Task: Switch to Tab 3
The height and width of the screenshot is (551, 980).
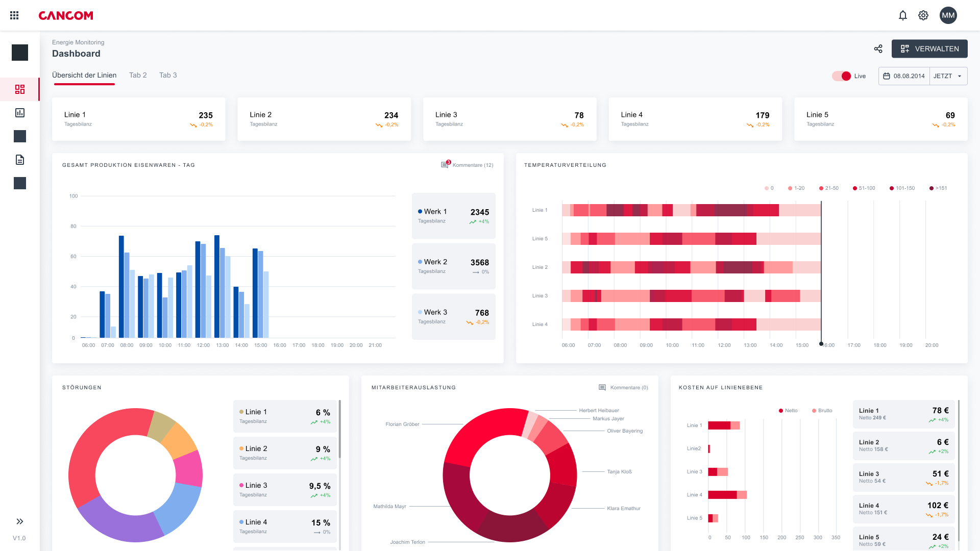Action: point(168,75)
